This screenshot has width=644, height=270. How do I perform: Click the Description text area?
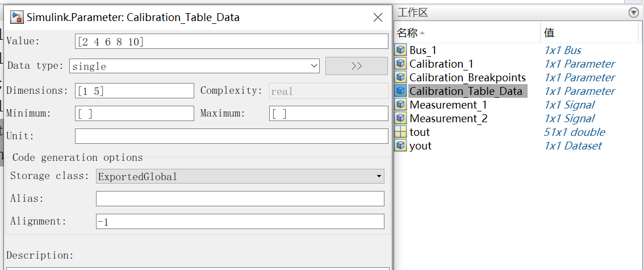tap(199, 268)
